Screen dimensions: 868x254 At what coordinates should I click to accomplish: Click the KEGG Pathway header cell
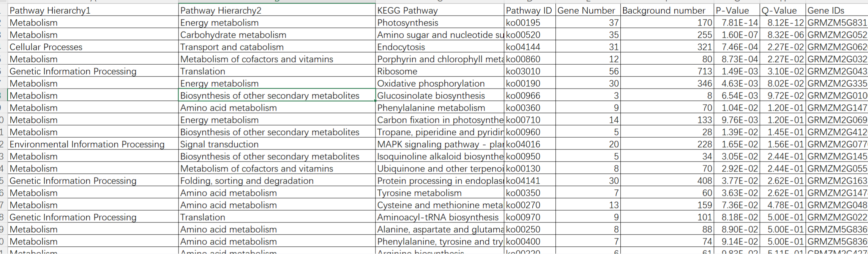[440, 10]
